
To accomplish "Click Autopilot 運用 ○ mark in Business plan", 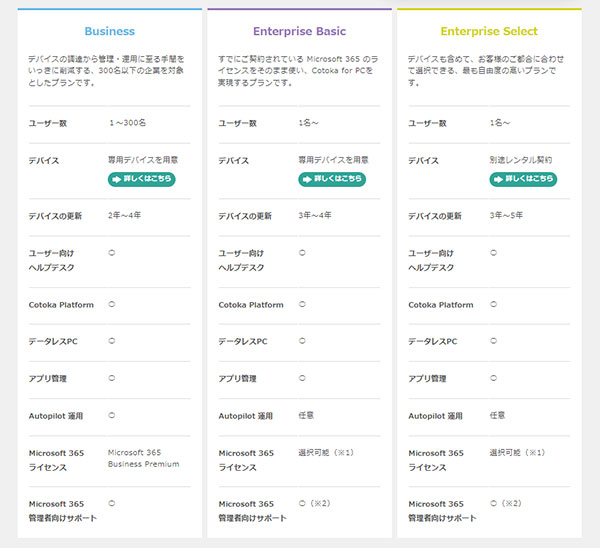I will (112, 415).
